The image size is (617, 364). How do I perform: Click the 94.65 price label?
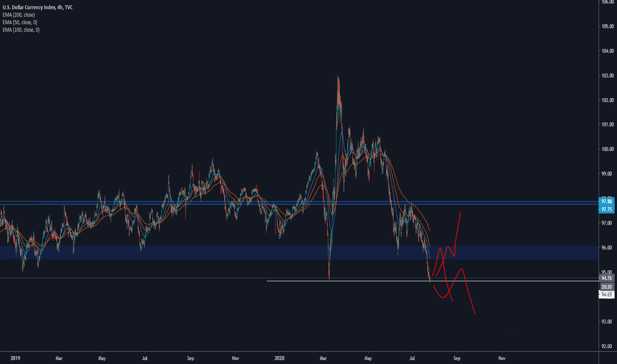606,295
